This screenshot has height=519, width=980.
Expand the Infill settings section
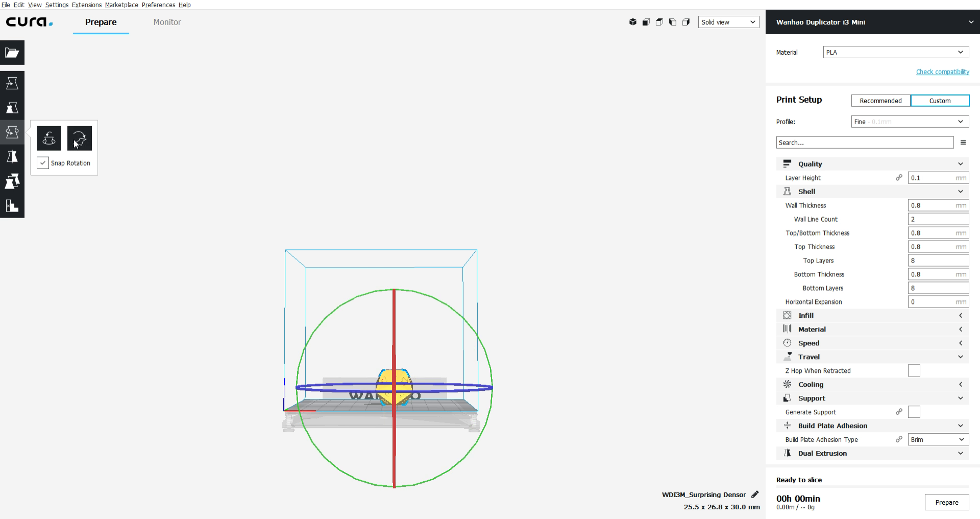[873, 316]
